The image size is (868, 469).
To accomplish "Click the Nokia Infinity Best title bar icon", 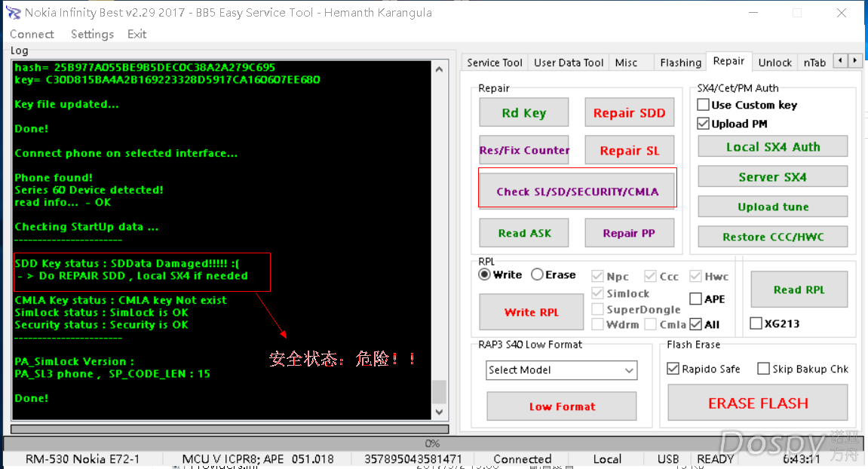I will [x=14, y=13].
